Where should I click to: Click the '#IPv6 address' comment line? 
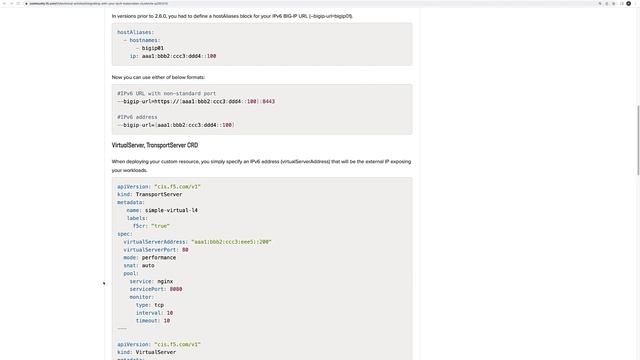(137, 117)
